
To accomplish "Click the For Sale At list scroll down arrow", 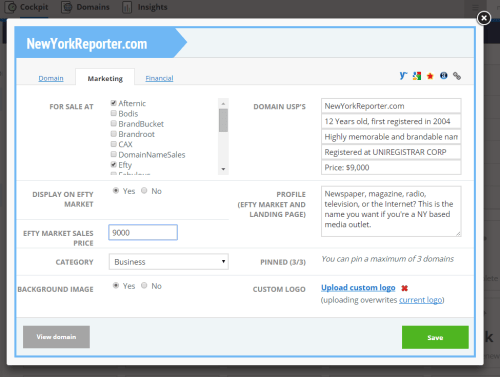I will [223, 169].
